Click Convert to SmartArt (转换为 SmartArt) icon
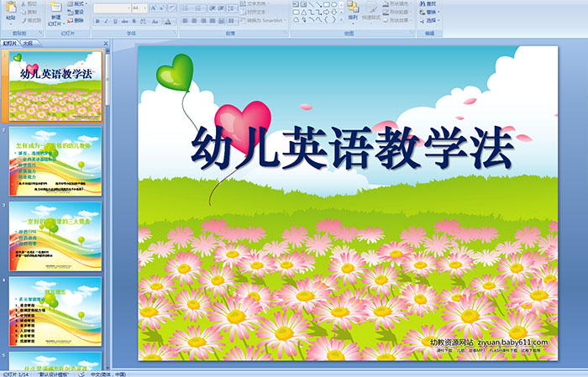The image size is (588, 377). 243,21
